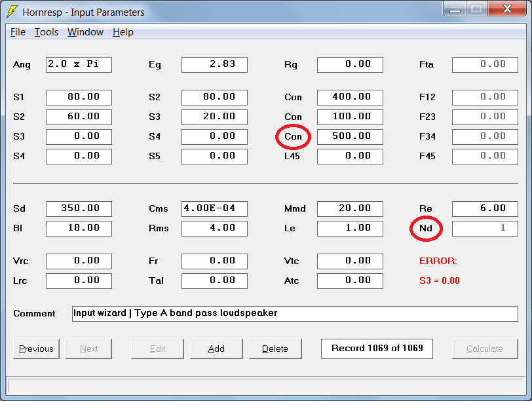Click the red S3 = 0.00 message
The image size is (532, 401).
440,281
